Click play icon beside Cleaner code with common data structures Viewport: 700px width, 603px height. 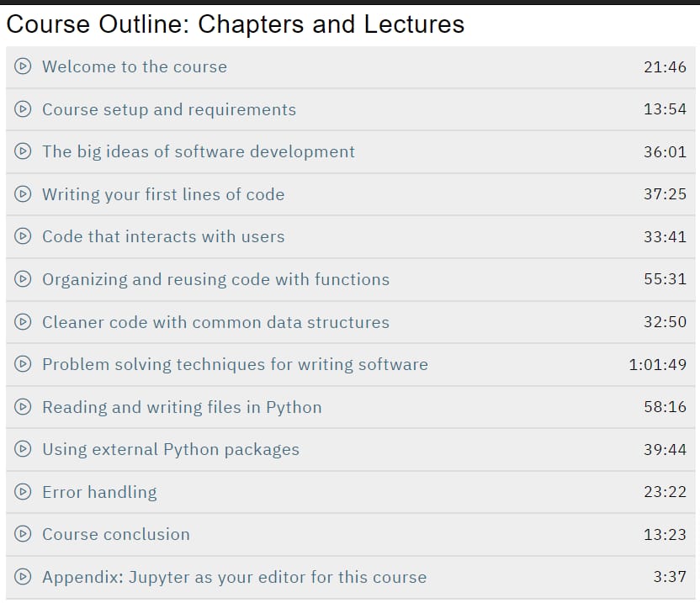click(23, 322)
